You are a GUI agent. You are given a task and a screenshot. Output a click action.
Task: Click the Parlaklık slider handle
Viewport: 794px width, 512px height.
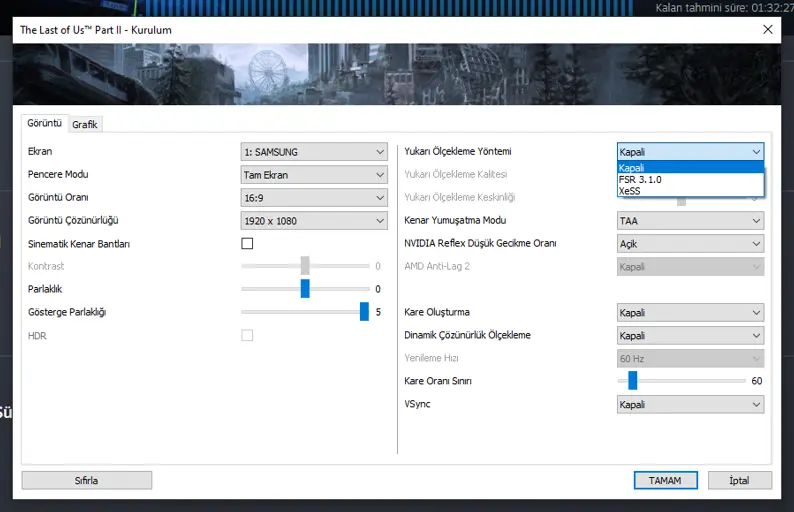pyautogui.click(x=305, y=289)
